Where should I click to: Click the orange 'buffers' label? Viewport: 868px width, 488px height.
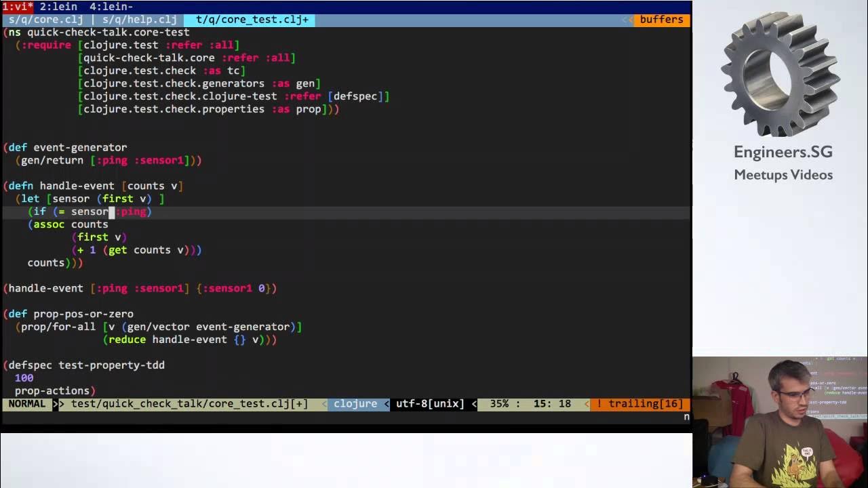(x=661, y=20)
